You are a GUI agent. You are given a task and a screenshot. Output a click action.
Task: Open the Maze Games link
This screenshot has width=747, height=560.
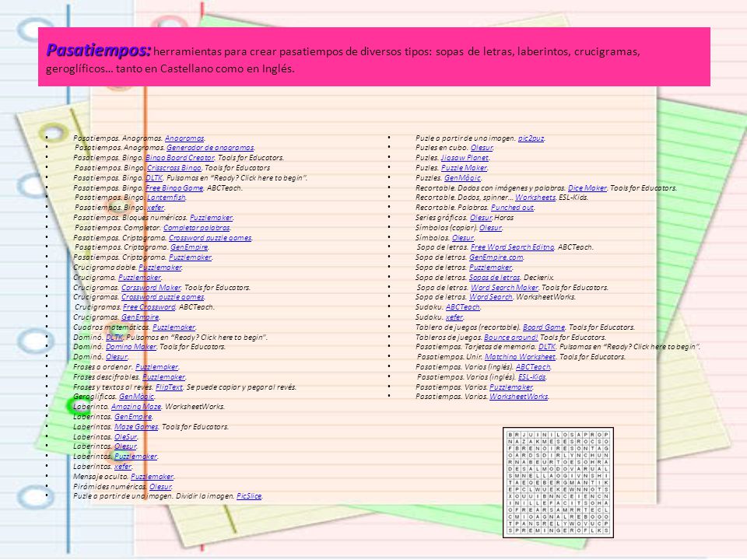coord(136,427)
